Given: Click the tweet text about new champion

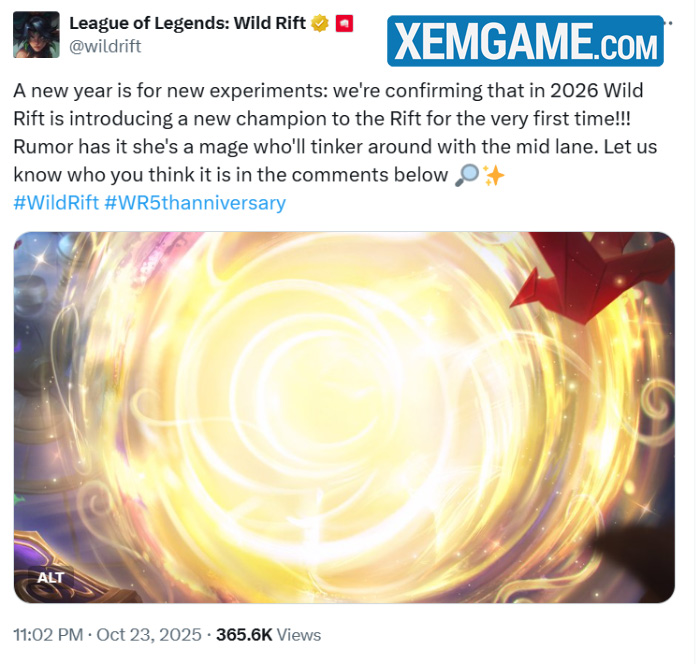Looking at the screenshot, I should 335,133.
